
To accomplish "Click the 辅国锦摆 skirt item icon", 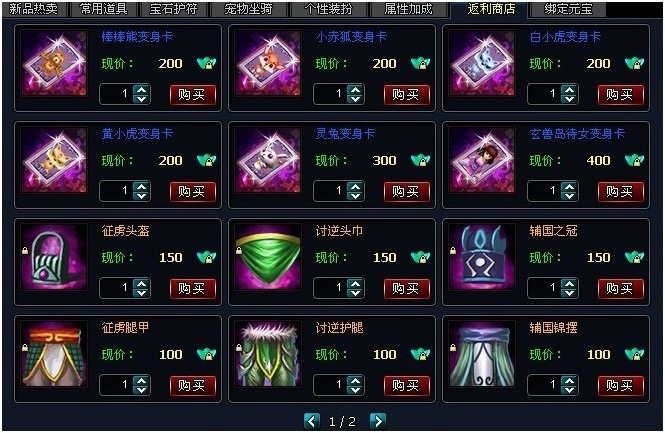I will click(482, 354).
